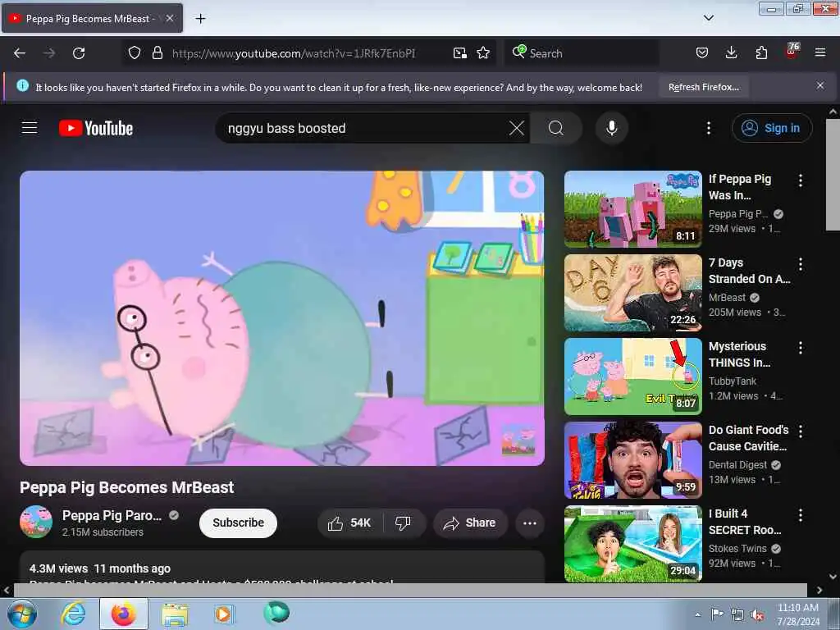
Task: Open the '7 Days Stranded On A' thumbnail
Action: click(632, 293)
